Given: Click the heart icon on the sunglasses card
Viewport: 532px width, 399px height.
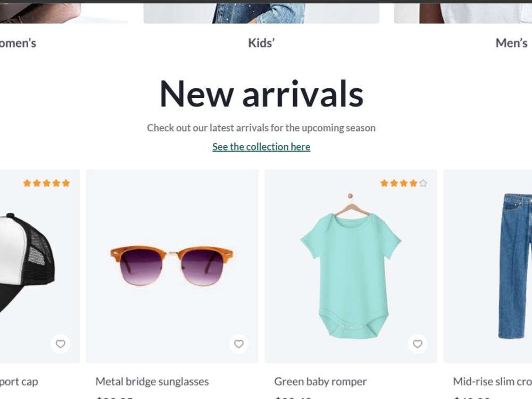Looking at the screenshot, I should coord(239,344).
